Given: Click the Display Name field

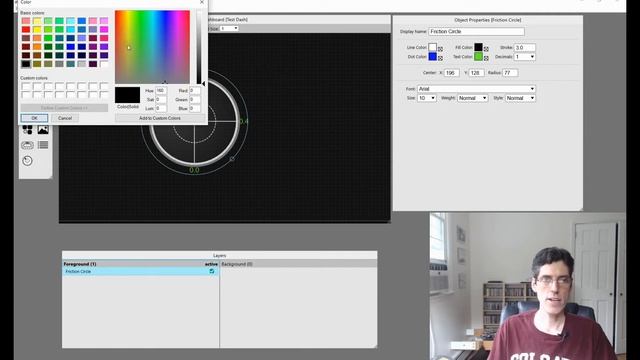Looking at the screenshot, I should 476,31.
